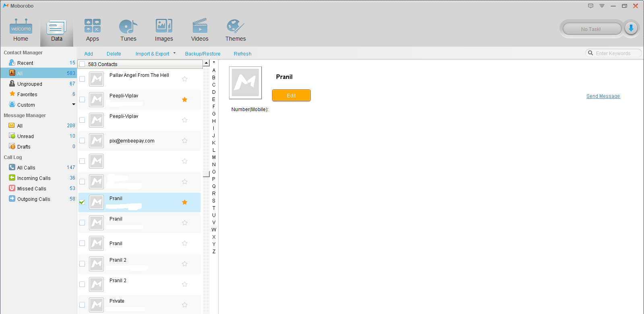This screenshot has width=644, height=314.
Task: Jump to contacts under letter S
Action: 214,200
